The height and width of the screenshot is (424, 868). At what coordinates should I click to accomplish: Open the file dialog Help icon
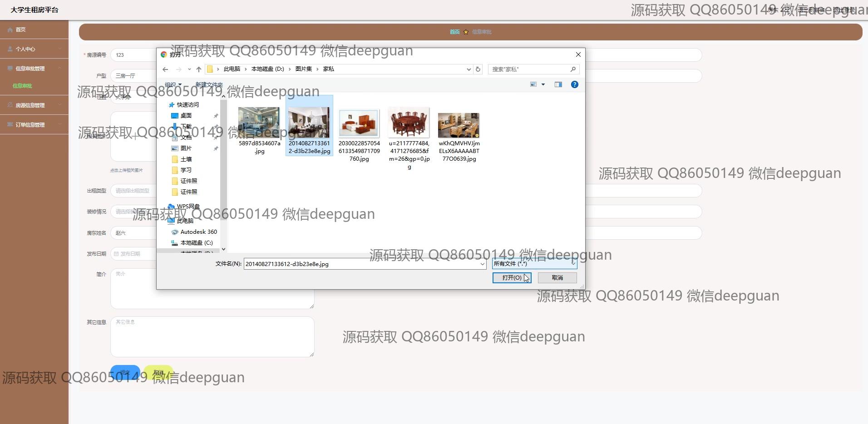(x=574, y=84)
